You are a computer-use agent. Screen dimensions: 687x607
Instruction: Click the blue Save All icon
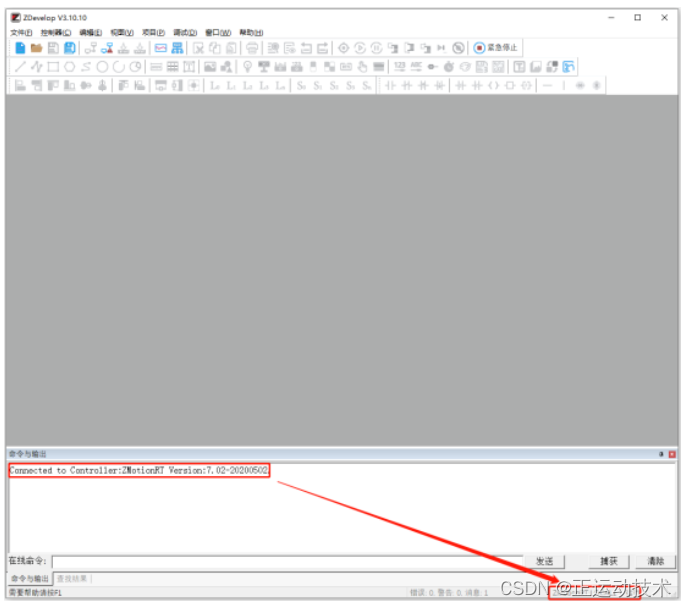click(x=70, y=48)
